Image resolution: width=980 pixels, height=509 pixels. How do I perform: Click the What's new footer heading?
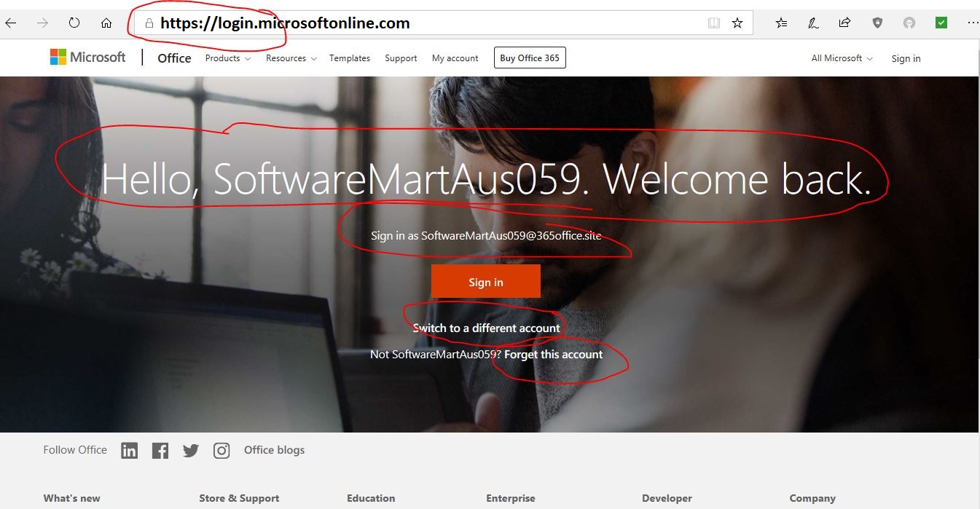click(x=71, y=499)
